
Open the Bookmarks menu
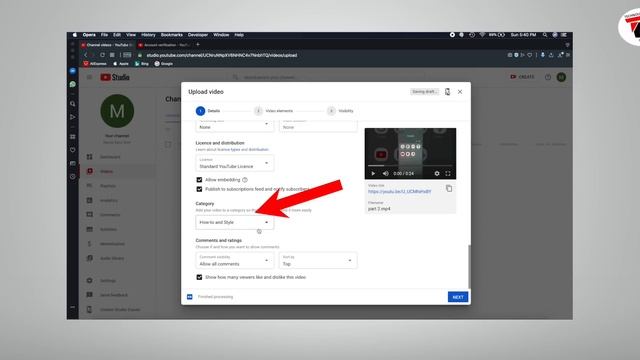[x=172, y=35]
